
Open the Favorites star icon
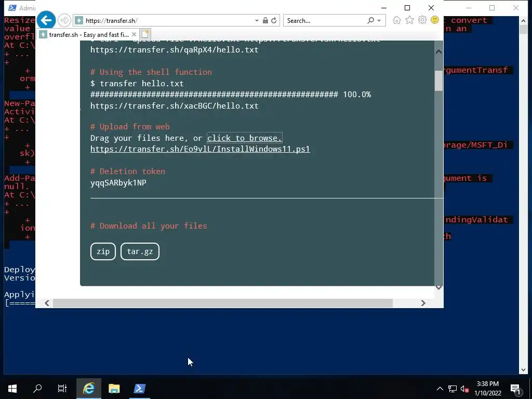409,20
